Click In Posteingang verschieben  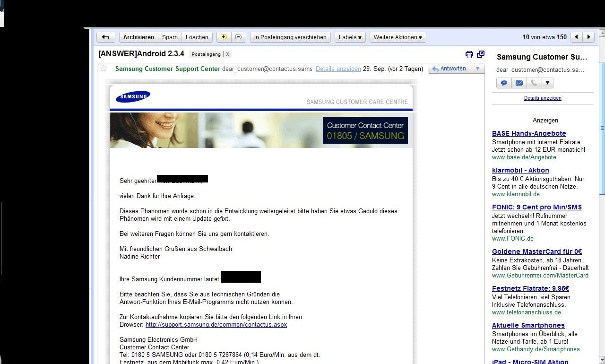coord(290,37)
